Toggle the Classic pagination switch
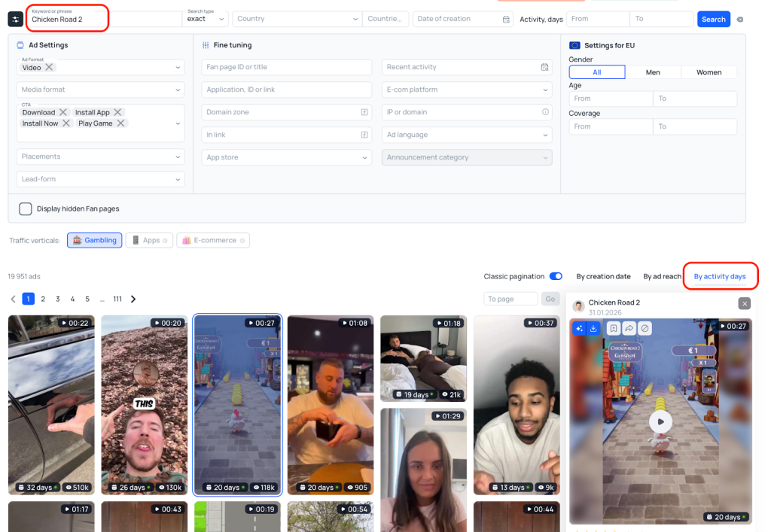 (x=556, y=276)
